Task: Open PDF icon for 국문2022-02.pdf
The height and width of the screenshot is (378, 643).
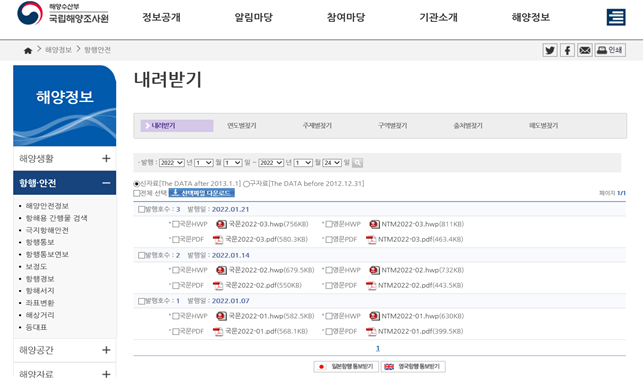Action: coord(218,285)
